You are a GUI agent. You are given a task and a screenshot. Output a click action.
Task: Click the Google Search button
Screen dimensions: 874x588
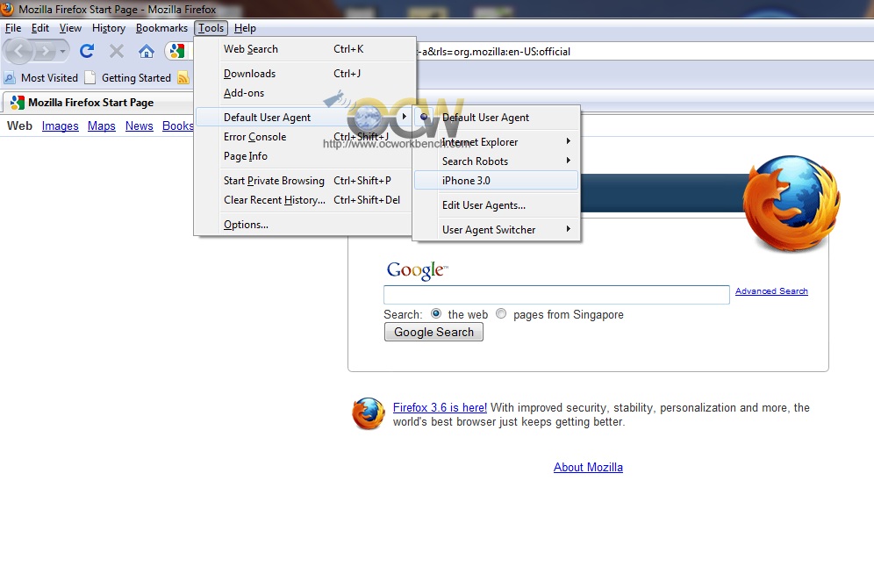coord(433,333)
